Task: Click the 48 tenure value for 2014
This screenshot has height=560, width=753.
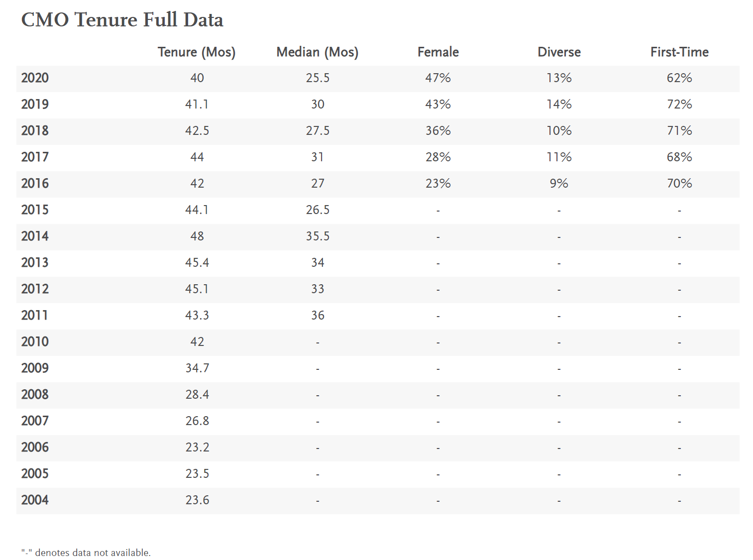Action: [197, 236]
